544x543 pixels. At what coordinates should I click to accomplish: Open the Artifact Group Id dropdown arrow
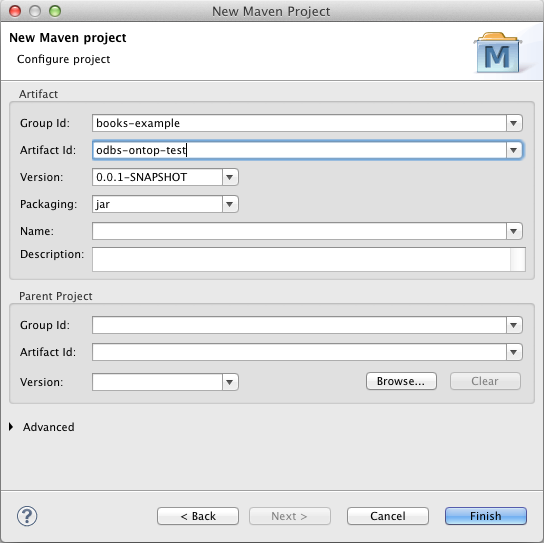(x=514, y=123)
